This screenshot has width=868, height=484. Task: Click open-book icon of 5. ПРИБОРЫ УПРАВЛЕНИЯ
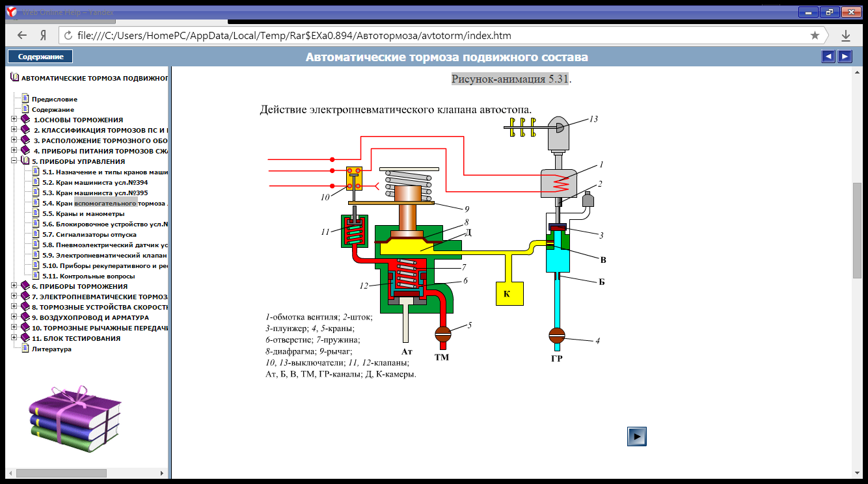point(26,161)
